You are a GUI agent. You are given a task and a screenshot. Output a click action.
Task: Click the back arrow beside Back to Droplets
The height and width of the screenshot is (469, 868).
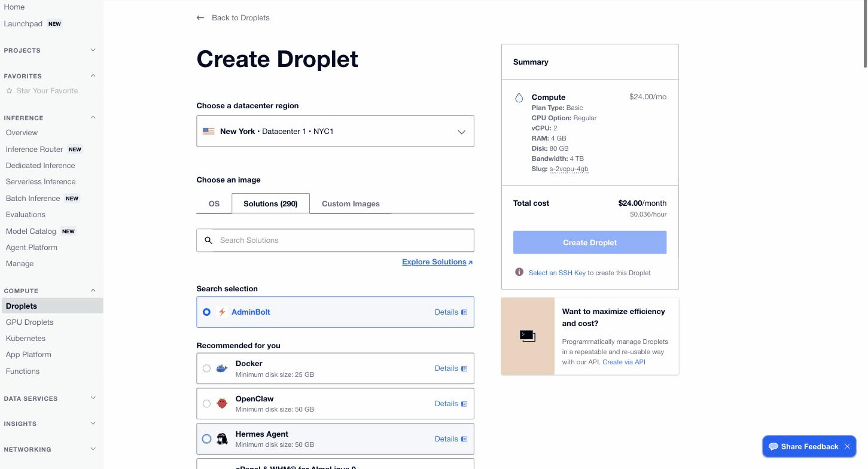click(200, 18)
